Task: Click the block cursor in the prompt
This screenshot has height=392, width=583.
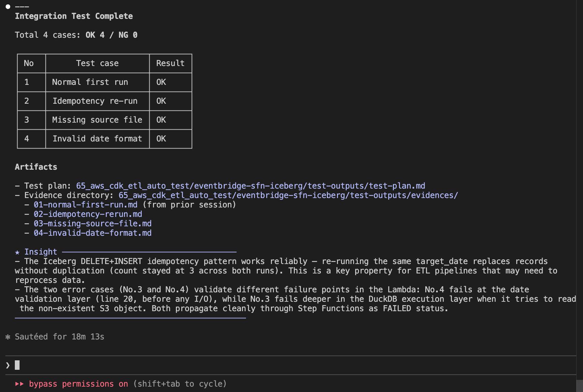Action: (x=18, y=365)
